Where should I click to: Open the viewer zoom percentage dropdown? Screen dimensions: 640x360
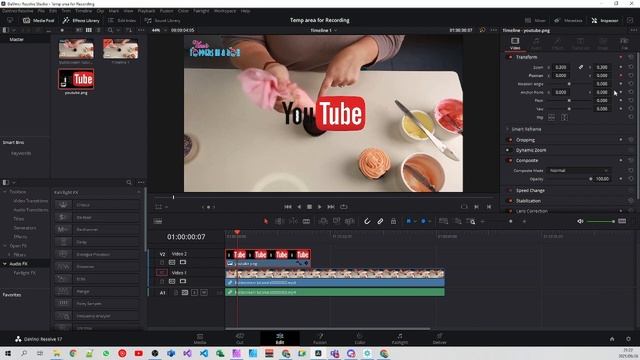coord(160,30)
